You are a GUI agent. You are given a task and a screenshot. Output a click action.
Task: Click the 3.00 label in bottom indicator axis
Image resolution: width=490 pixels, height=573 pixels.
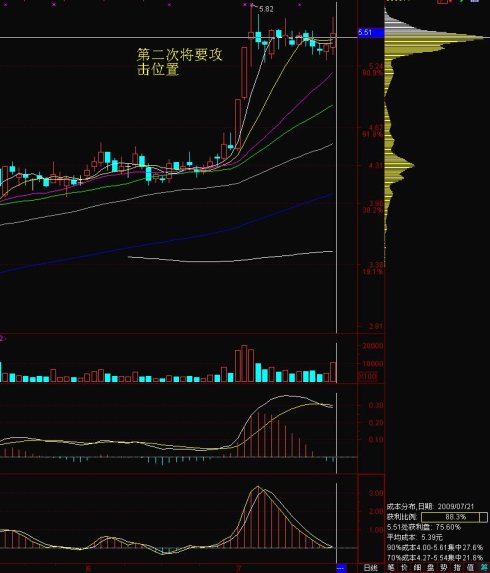376,493
